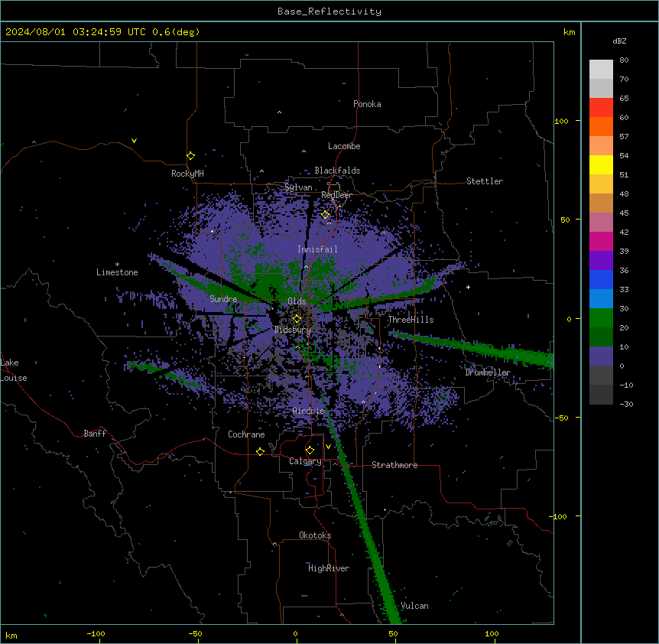Click the white plus marker east of ThreeHills
659x644 pixels.
click(x=468, y=287)
